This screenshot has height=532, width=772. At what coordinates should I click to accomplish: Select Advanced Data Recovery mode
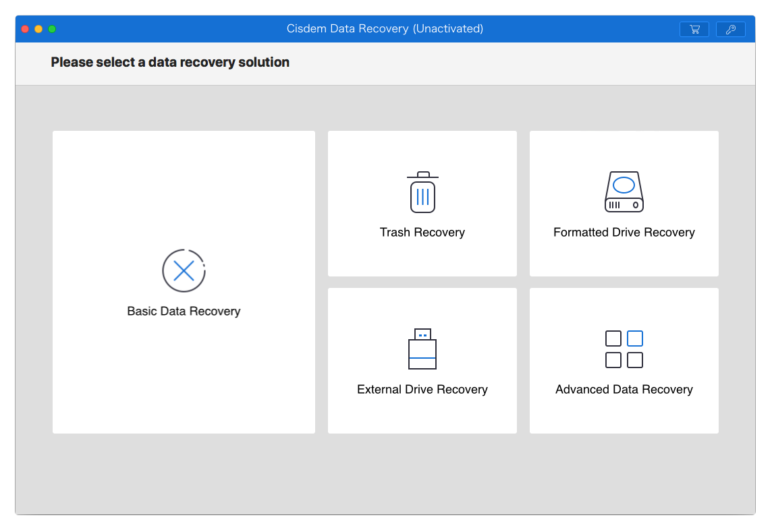pyautogui.click(x=624, y=360)
